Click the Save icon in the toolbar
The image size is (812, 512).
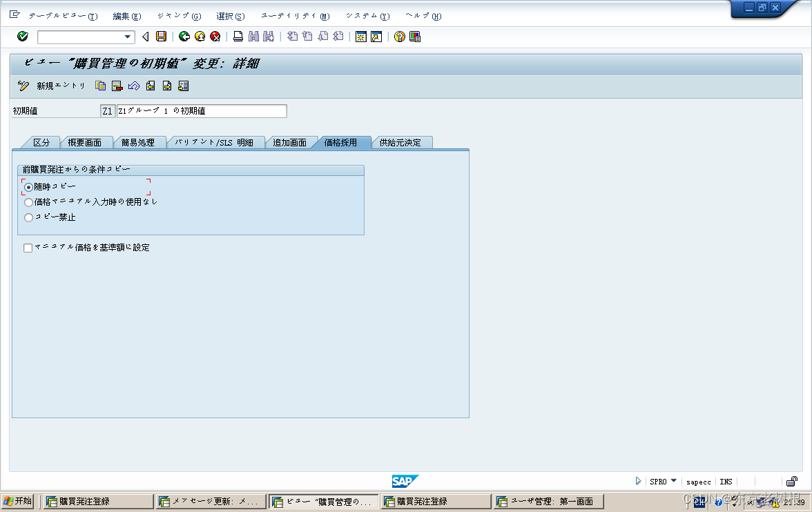pos(160,37)
